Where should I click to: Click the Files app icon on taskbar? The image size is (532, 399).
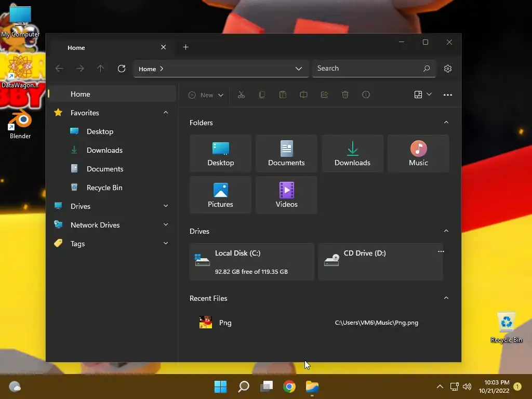point(312,387)
